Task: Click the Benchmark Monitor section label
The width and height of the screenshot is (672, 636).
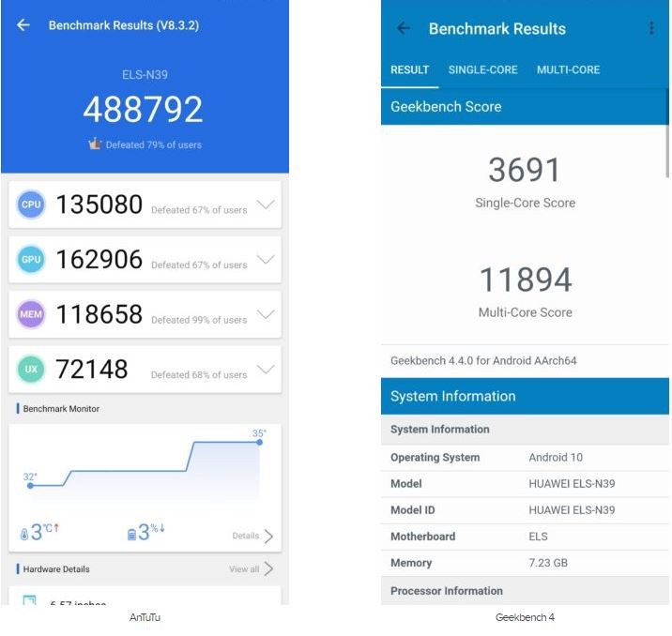Action: (x=61, y=409)
